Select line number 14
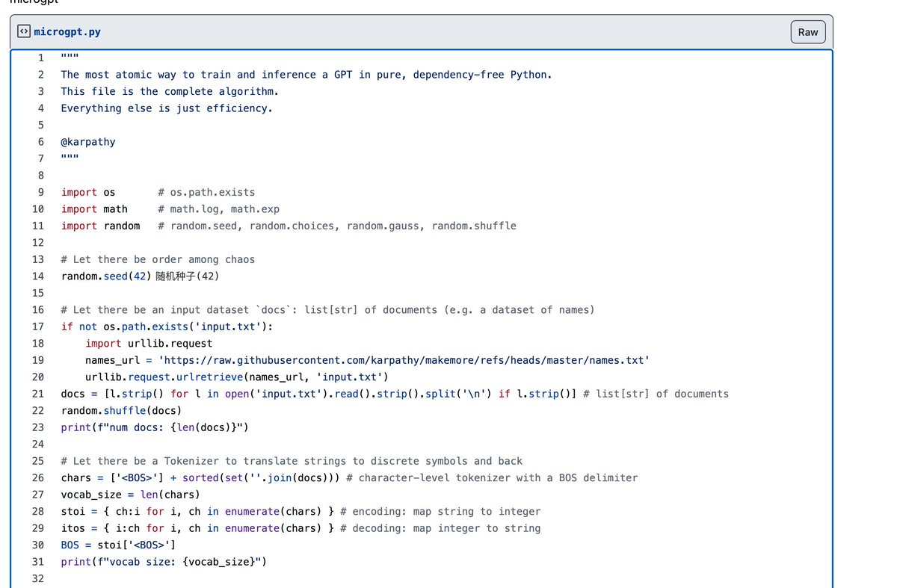This screenshot has width=897, height=588. tap(37, 276)
